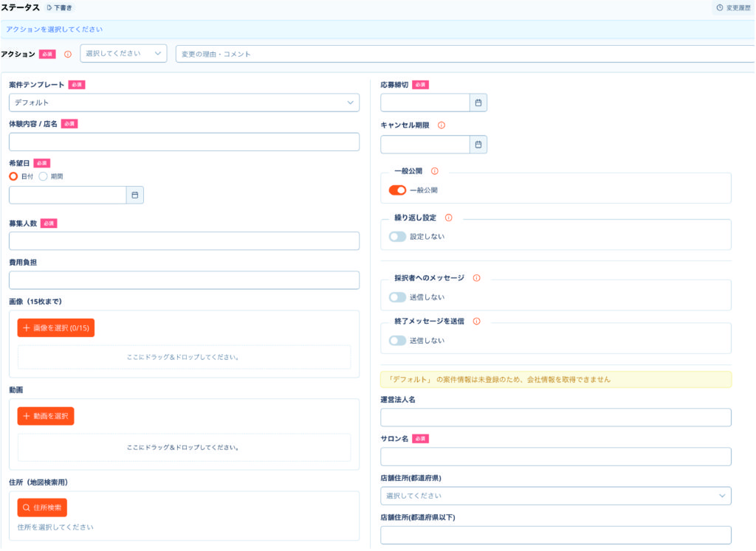Open 変更履歴 change history
This screenshot has width=756, height=551.
click(x=732, y=8)
